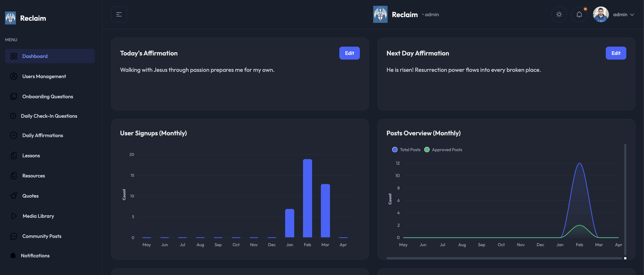Open the admin user menu label

620,14
